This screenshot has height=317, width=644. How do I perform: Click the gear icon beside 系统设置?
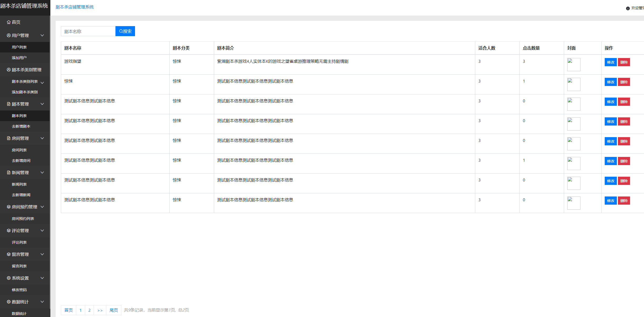click(x=9, y=278)
